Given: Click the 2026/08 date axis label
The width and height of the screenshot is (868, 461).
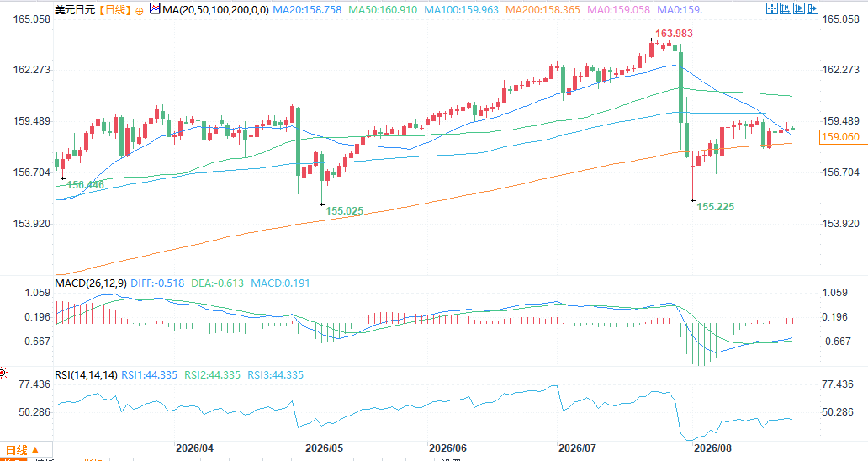Looking at the screenshot, I should (x=712, y=448).
